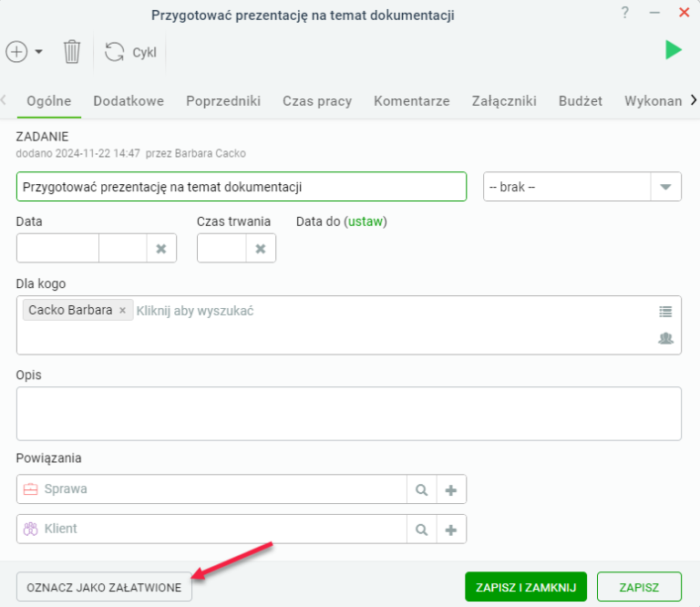
Task: Start the task with green play icon
Action: point(674,49)
